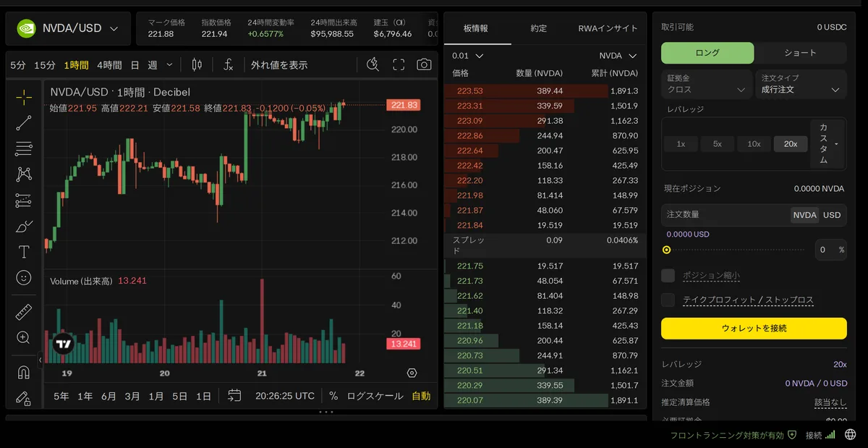Viewport: 868px width, 448px height.
Task: Select 20x leverage
Action: [791, 144]
